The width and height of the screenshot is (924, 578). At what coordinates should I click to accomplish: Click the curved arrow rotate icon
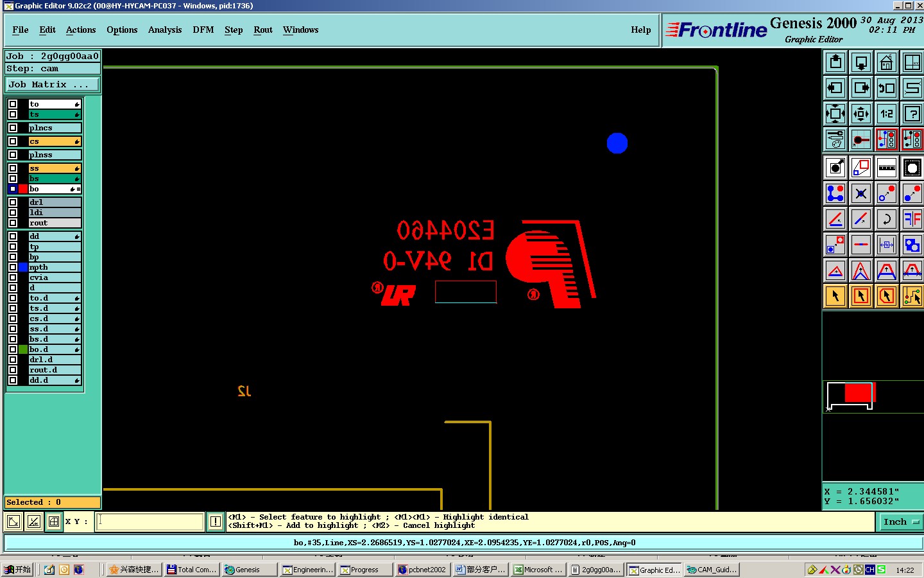click(887, 219)
